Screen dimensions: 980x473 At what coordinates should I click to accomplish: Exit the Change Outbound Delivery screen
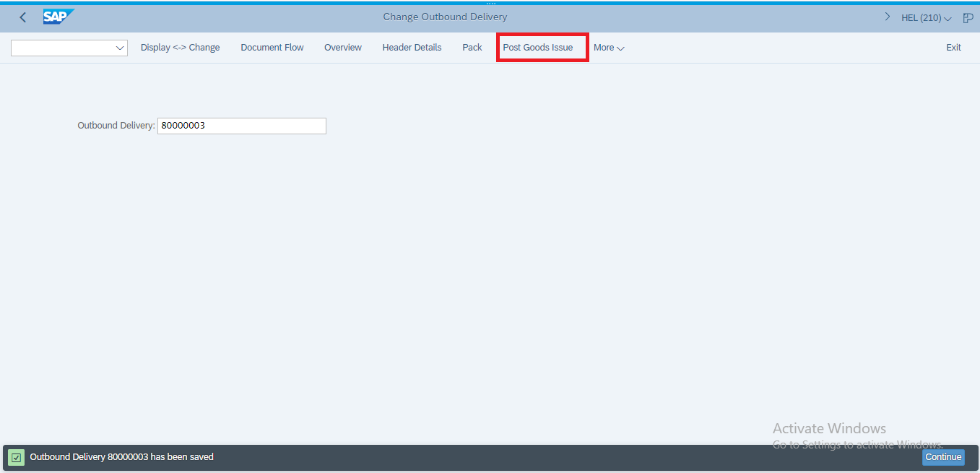(x=953, y=47)
